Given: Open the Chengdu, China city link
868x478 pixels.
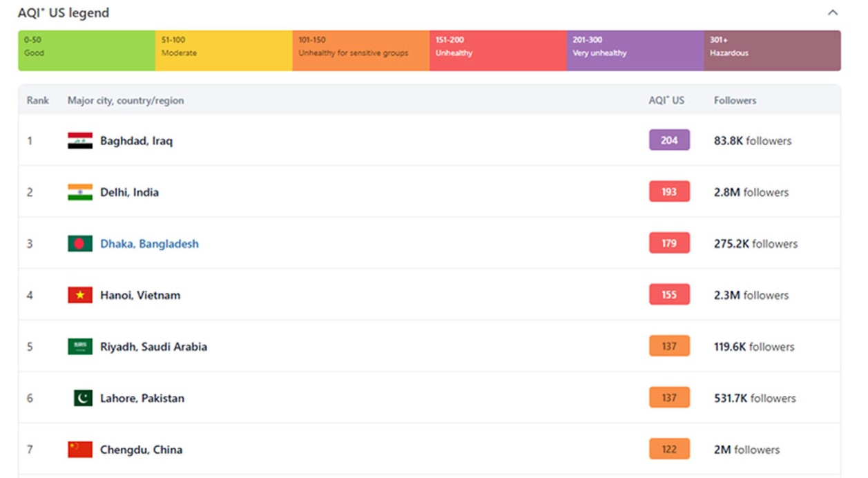Looking at the screenshot, I should [x=142, y=450].
